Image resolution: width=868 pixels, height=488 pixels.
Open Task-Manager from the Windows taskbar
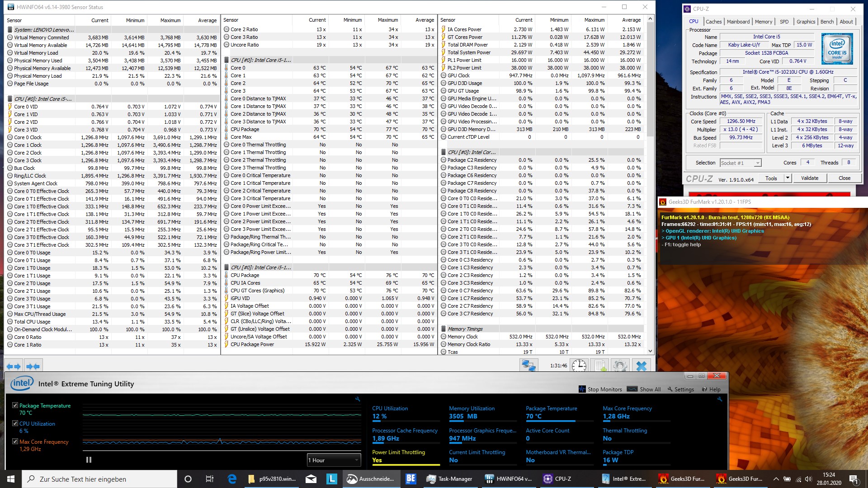[449, 479]
